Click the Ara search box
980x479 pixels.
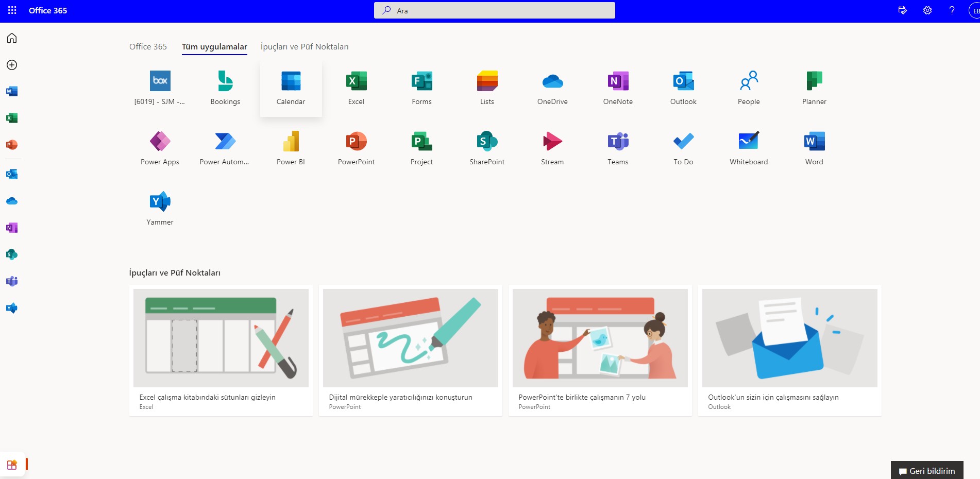coord(495,10)
